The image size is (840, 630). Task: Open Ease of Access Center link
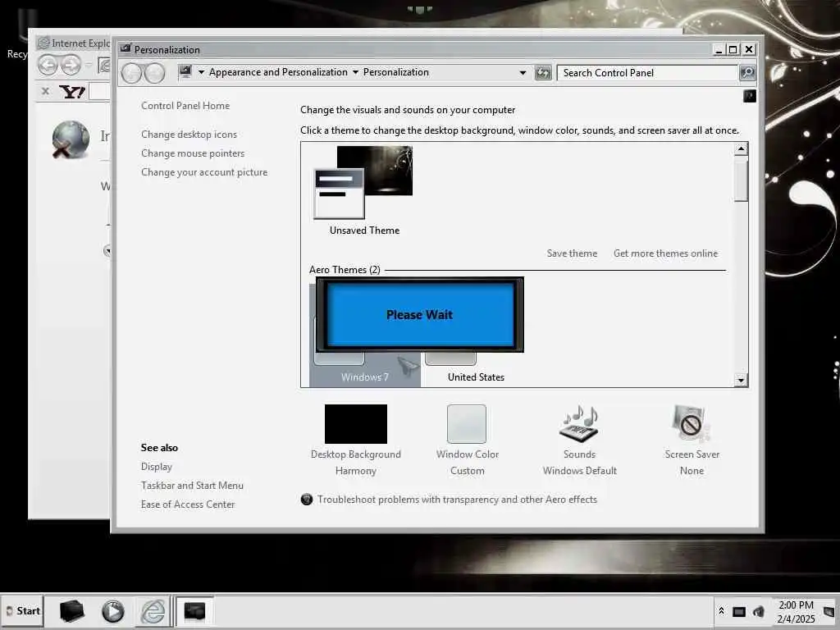(188, 504)
